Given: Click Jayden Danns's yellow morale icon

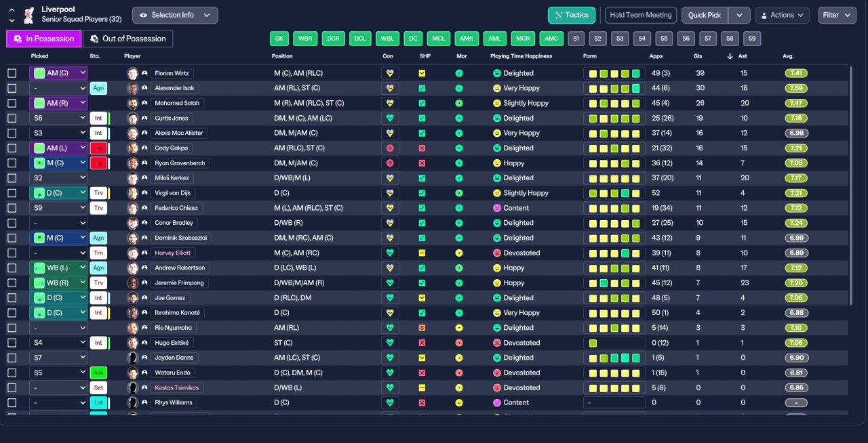Looking at the screenshot, I should tap(459, 358).
